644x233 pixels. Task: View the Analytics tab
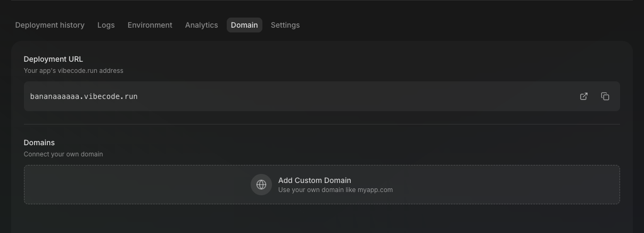(202, 25)
